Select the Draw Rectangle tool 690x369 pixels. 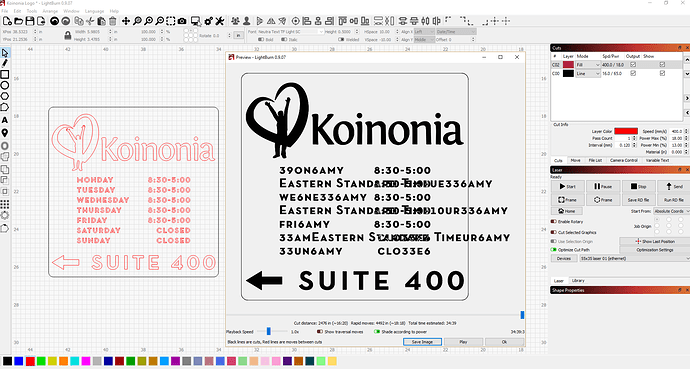(5, 74)
